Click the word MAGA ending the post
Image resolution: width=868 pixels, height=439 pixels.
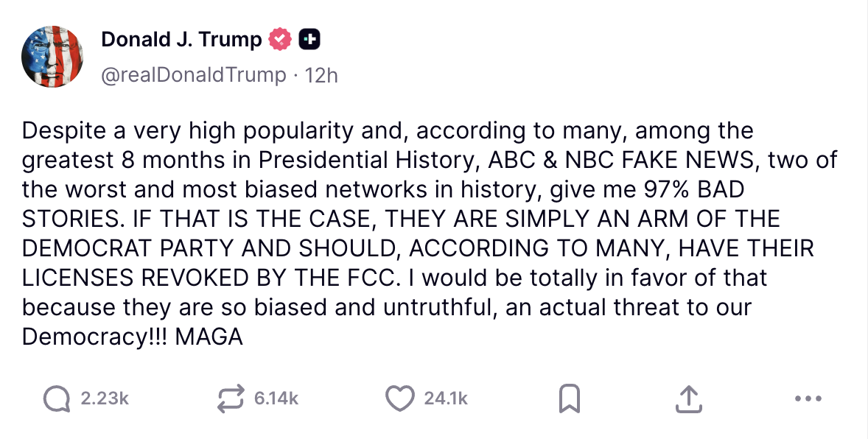point(209,337)
